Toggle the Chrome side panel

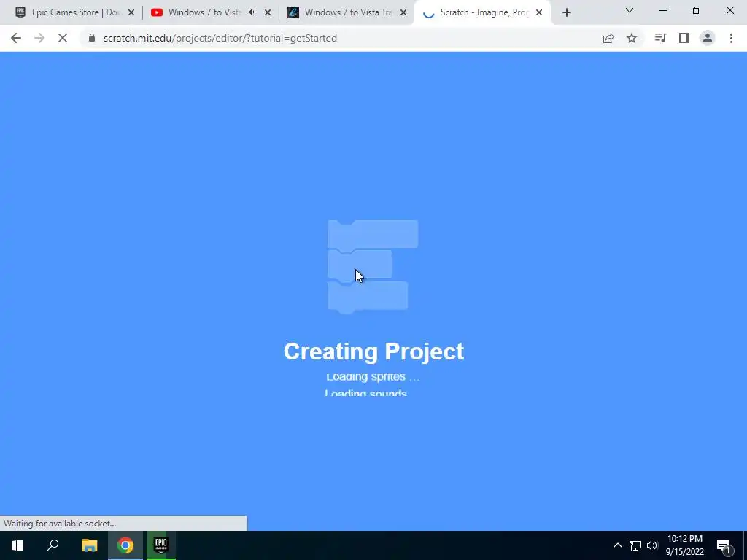[x=684, y=38]
